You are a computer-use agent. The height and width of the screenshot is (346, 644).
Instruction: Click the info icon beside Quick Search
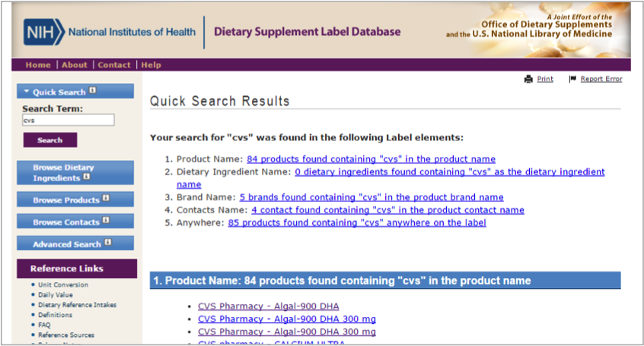point(93,91)
